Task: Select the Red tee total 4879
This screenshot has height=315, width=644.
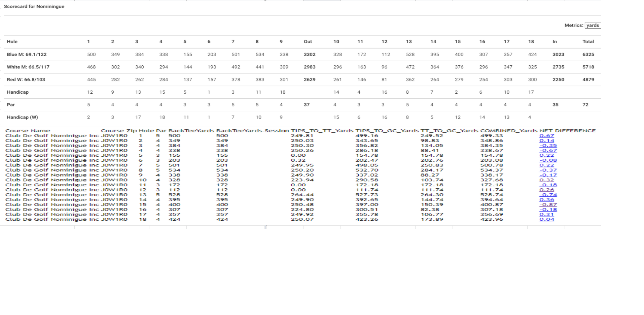Action: 588,80
